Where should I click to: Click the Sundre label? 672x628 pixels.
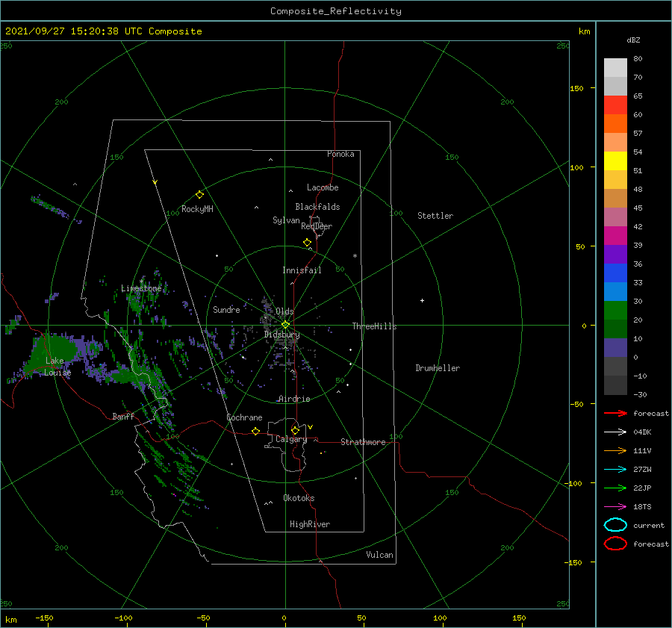click(x=226, y=309)
